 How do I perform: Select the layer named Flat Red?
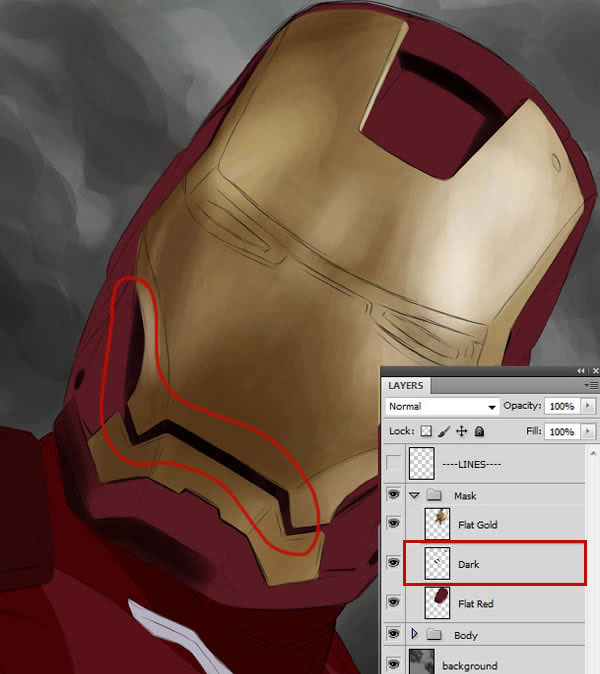point(476,604)
